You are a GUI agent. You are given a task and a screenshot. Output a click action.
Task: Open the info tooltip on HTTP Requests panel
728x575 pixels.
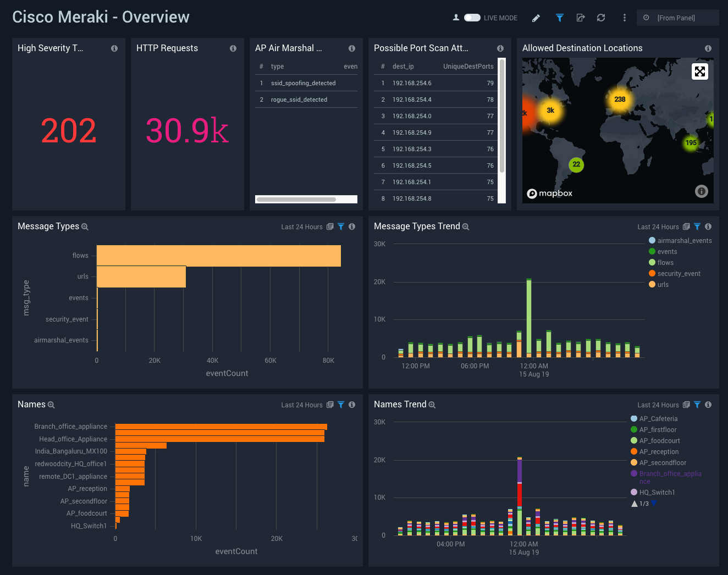(233, 48)
